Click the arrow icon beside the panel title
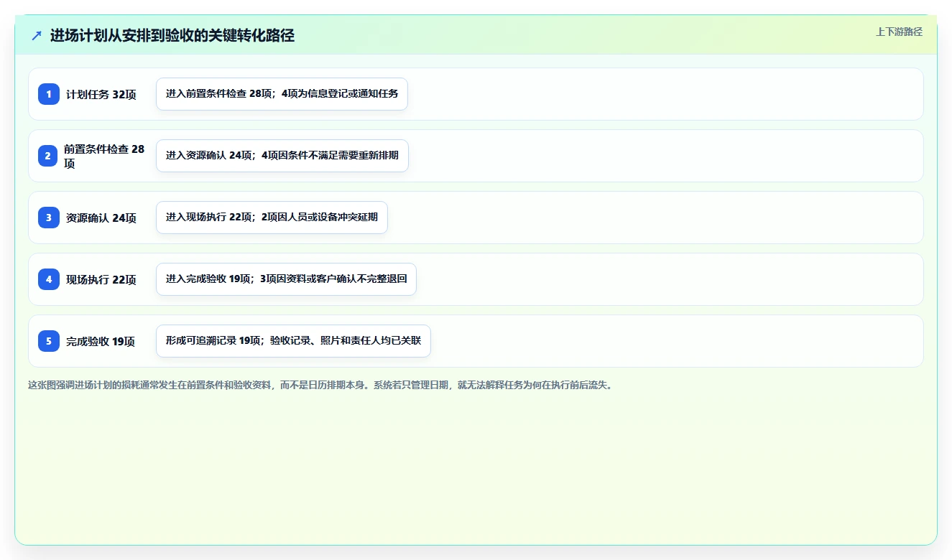This screenshot has height=560, width=952. tap(37, 35)
